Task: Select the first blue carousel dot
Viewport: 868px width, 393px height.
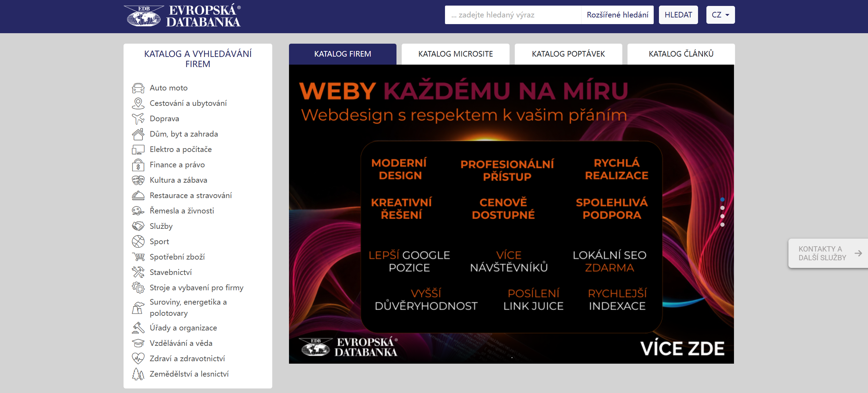Action: (x=722, y=199)
